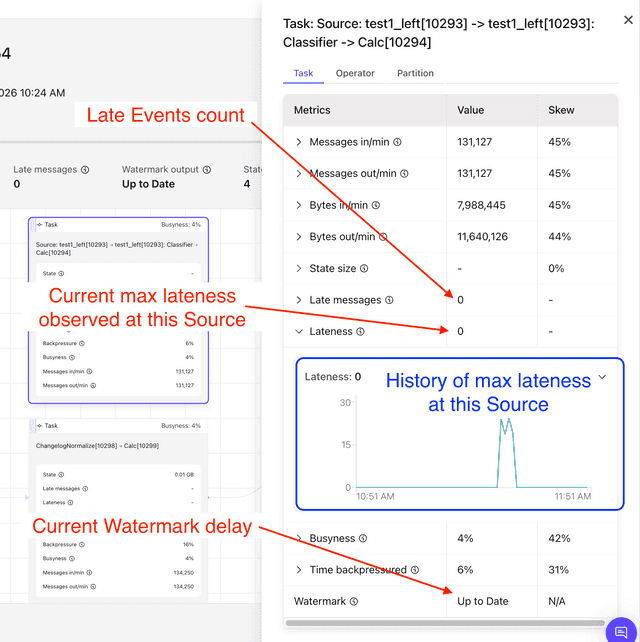
Task: Click the horizontal scrollbar under metrics table
Action: [x=445, y=623]
